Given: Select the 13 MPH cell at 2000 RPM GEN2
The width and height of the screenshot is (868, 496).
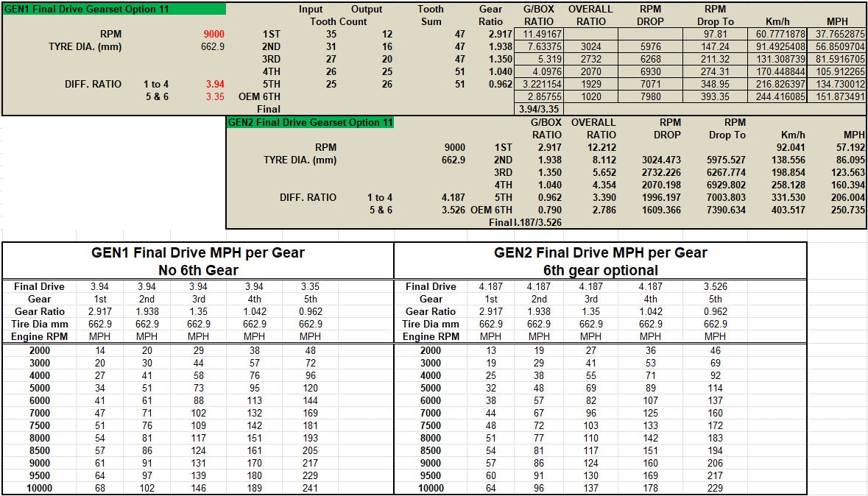Looking at the screenshot, I should pos(491,350).
